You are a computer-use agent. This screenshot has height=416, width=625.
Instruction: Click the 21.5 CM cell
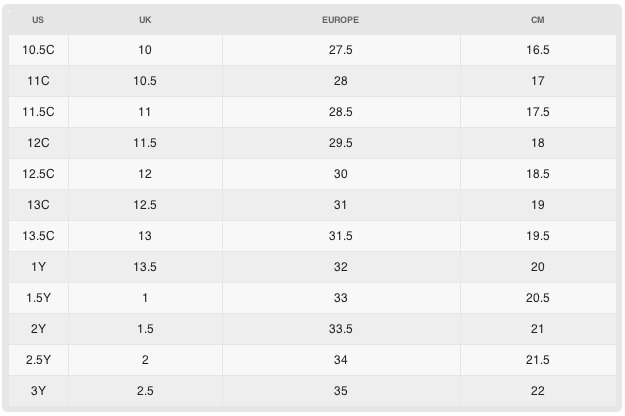pos(538,360)
